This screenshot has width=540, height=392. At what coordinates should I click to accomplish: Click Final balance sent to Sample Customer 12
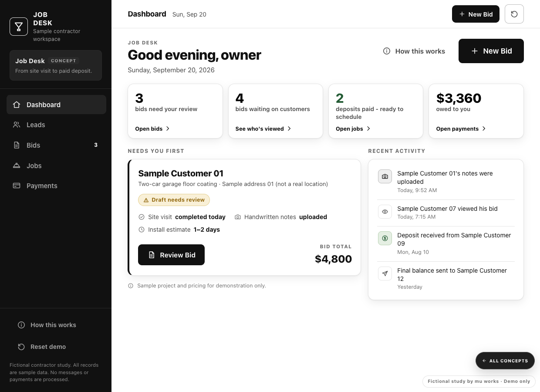tap(446, 278)
